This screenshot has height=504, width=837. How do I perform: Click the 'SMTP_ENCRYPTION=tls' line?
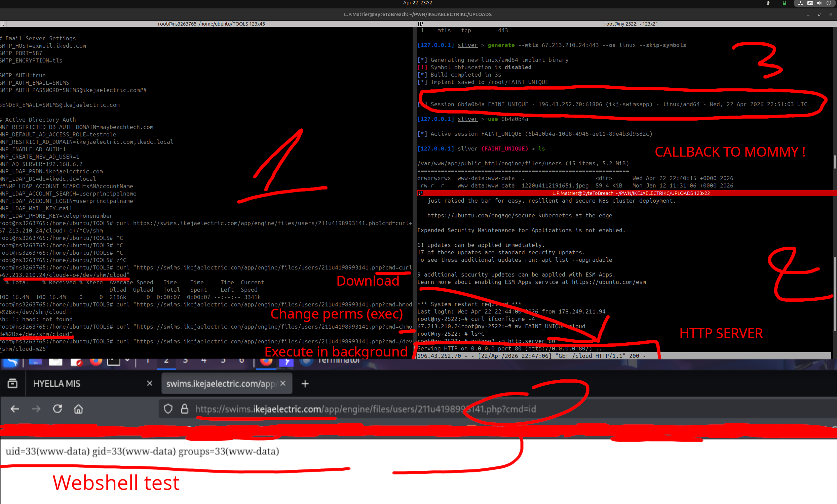(31, 60)
